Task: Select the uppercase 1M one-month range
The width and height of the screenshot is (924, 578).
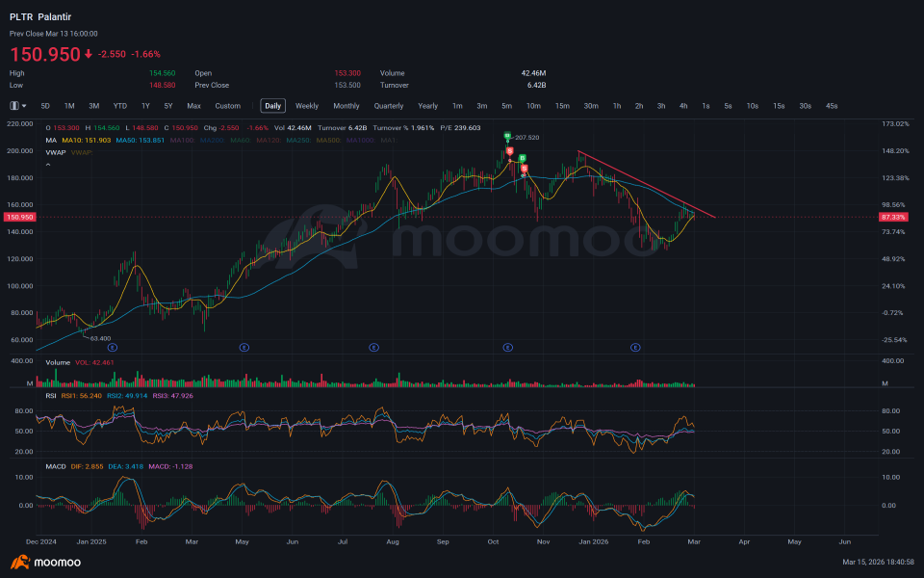Action: coord(69,106)
